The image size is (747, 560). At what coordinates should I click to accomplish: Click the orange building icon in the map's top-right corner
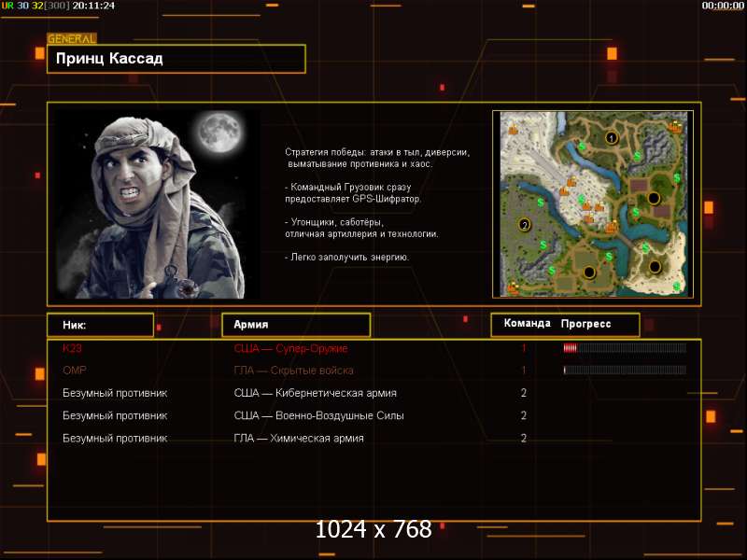point(675,126)
